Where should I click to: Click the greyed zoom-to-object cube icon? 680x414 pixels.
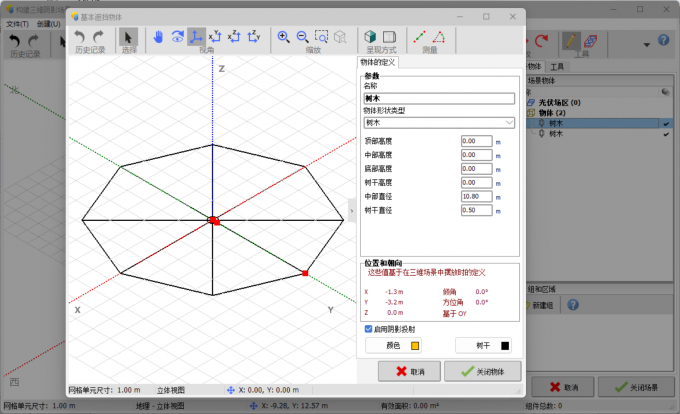pyautogui.click(x=340, y=37)
